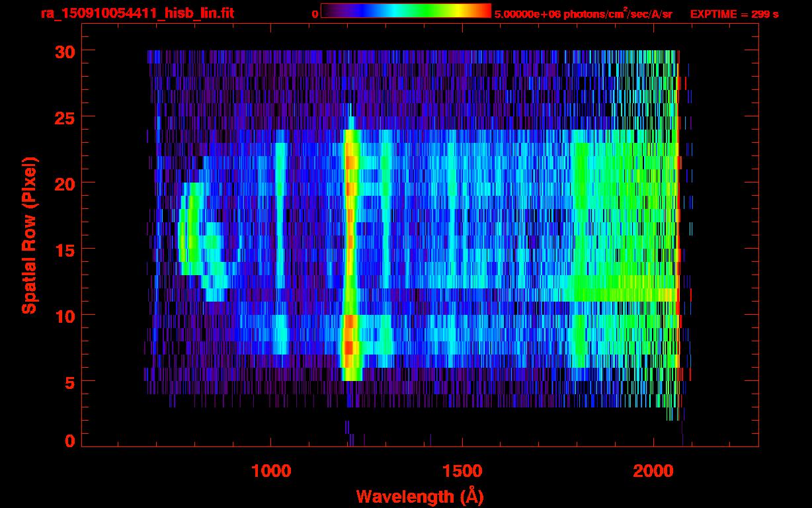Screen dimensions: 812x508
Task: Click the y-axis tick label 15
Action: tap(65, 249)
